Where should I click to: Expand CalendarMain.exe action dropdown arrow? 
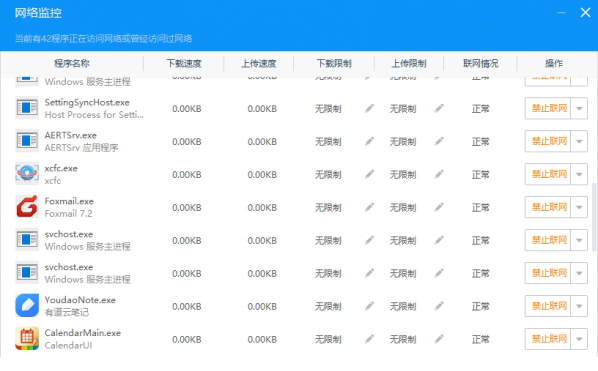coord(579,339)
